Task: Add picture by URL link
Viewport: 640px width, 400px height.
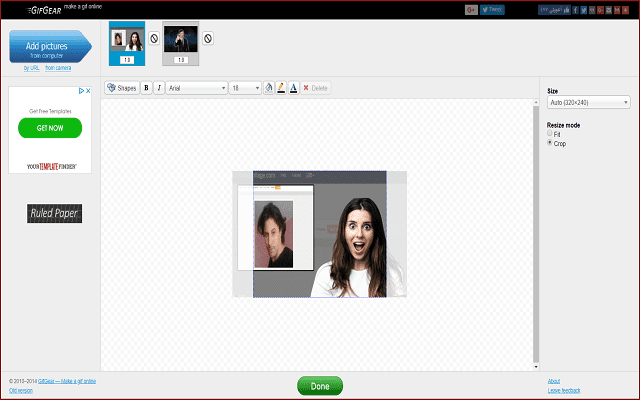Action: (x=31, y=68)
